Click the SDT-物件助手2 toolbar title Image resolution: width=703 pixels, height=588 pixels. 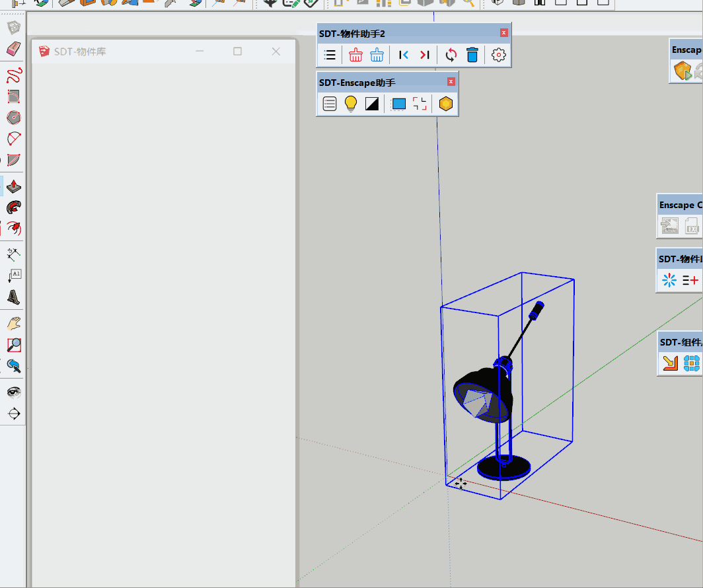tap(352, 34)
